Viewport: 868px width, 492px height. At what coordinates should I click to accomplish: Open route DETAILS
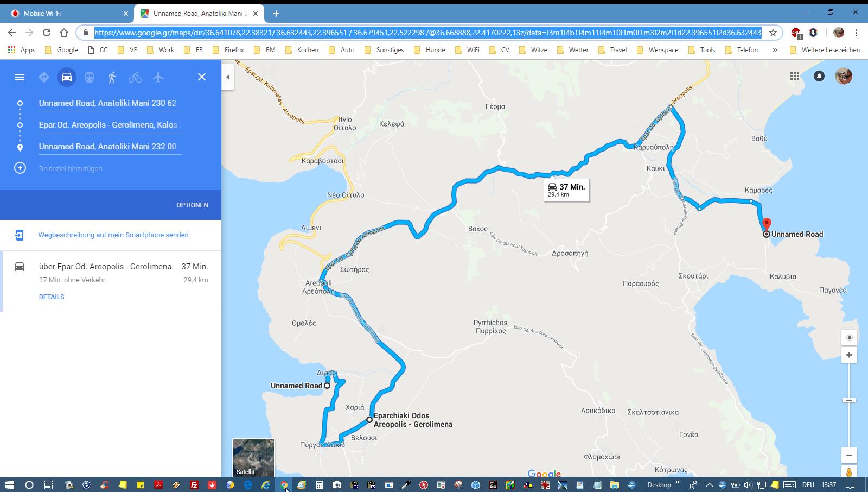tap(52, 297)
